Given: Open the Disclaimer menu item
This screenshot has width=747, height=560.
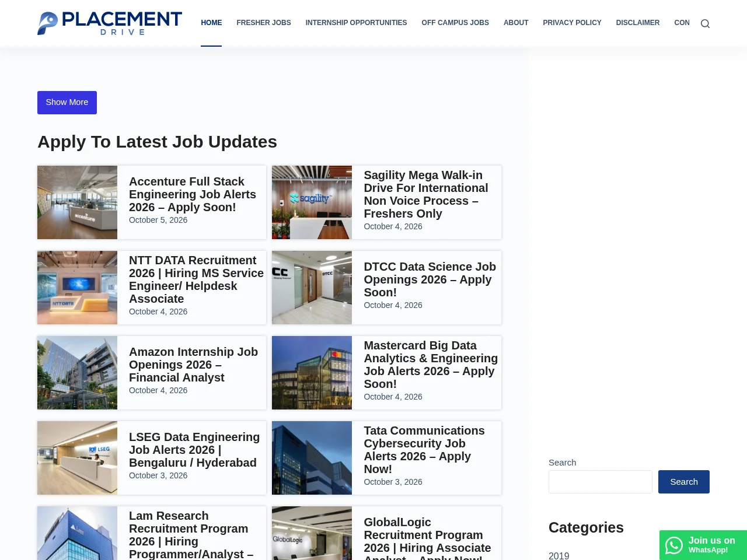Looking at the screenshot, I should coord(638,23).
